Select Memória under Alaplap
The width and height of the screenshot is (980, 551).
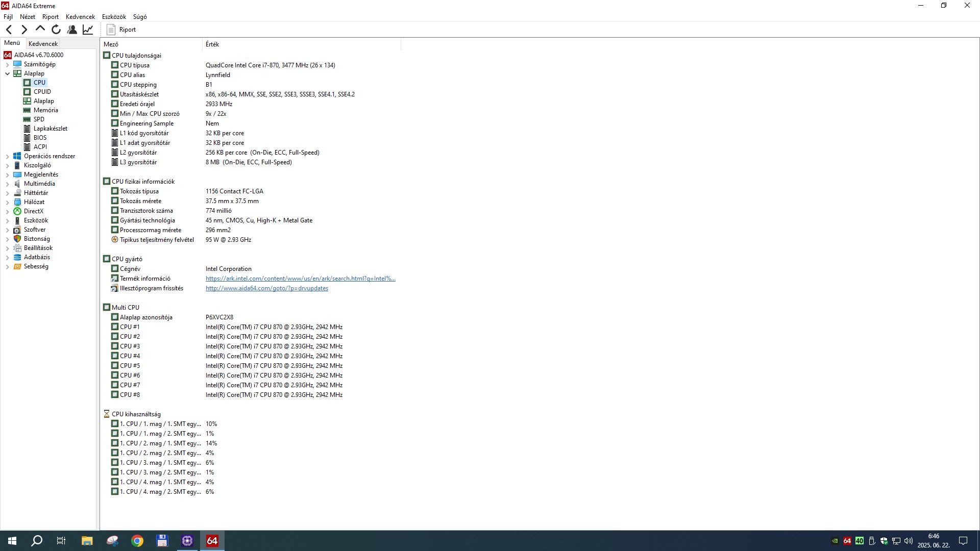coord(45,110)
